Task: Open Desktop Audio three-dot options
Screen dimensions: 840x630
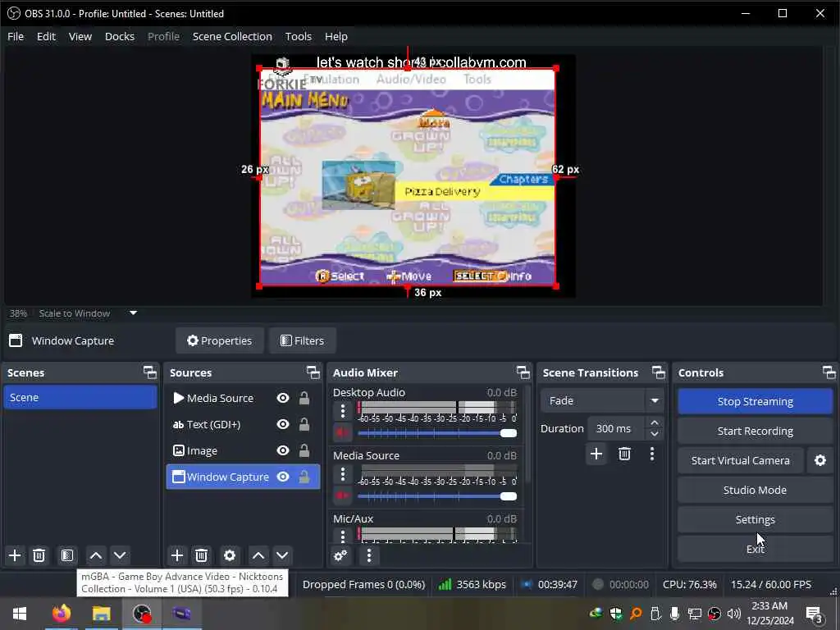Action: point(343,411)
